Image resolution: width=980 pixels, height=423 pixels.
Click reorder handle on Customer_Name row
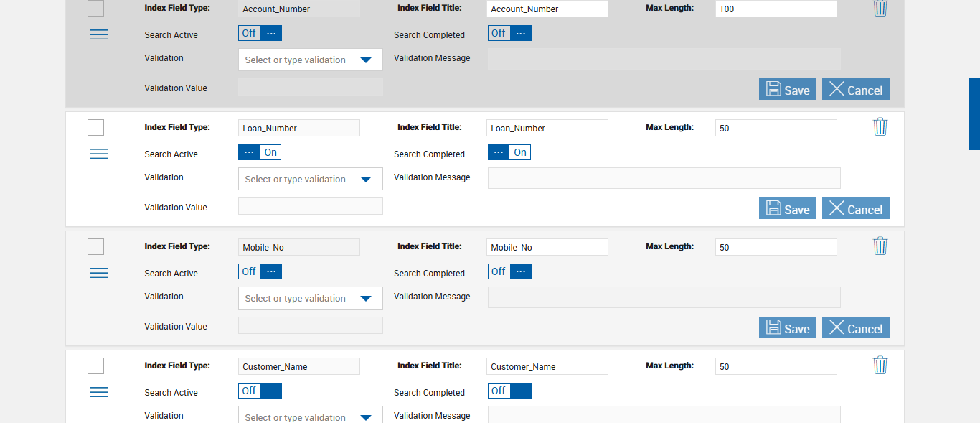tap(99, 392)
